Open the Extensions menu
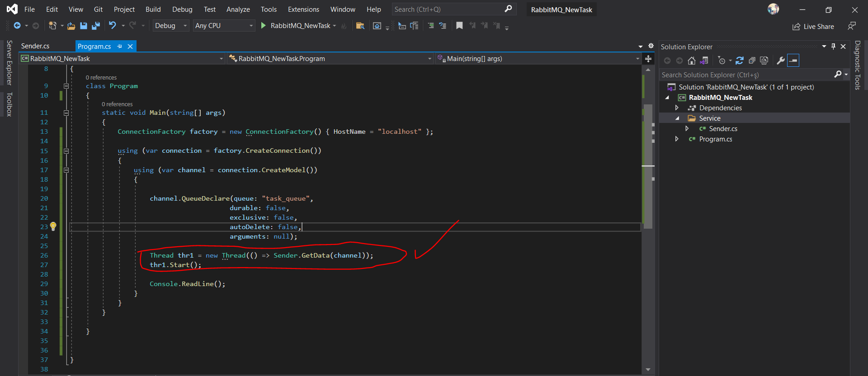This screenshot has height=376, width=868. pos(303,9)
